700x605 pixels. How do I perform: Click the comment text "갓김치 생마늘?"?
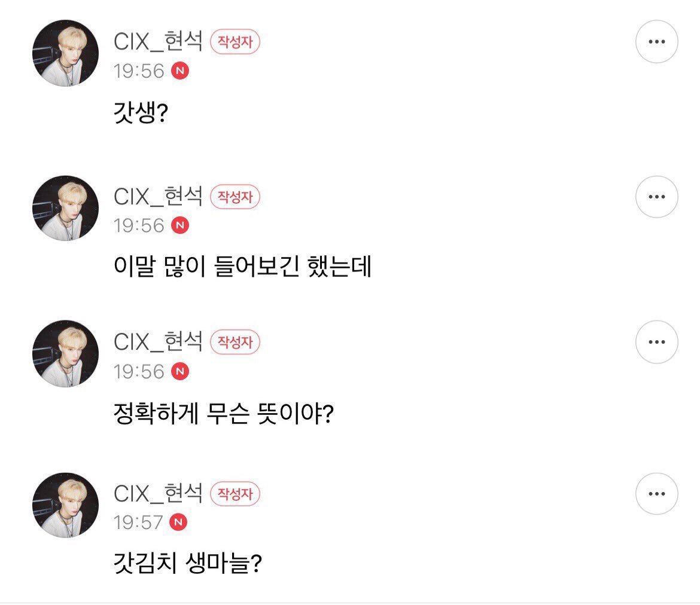pos(187,564)
